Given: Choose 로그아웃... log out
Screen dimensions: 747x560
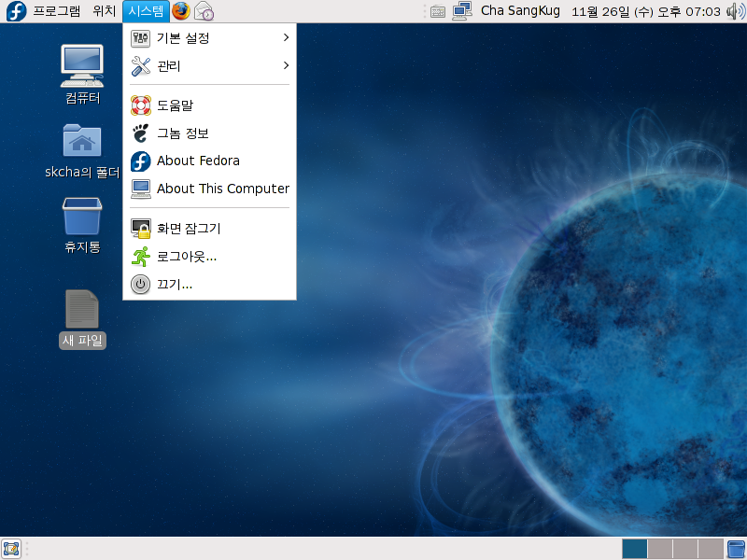Looking at the screenshot, I should click(x=209, y=257).
